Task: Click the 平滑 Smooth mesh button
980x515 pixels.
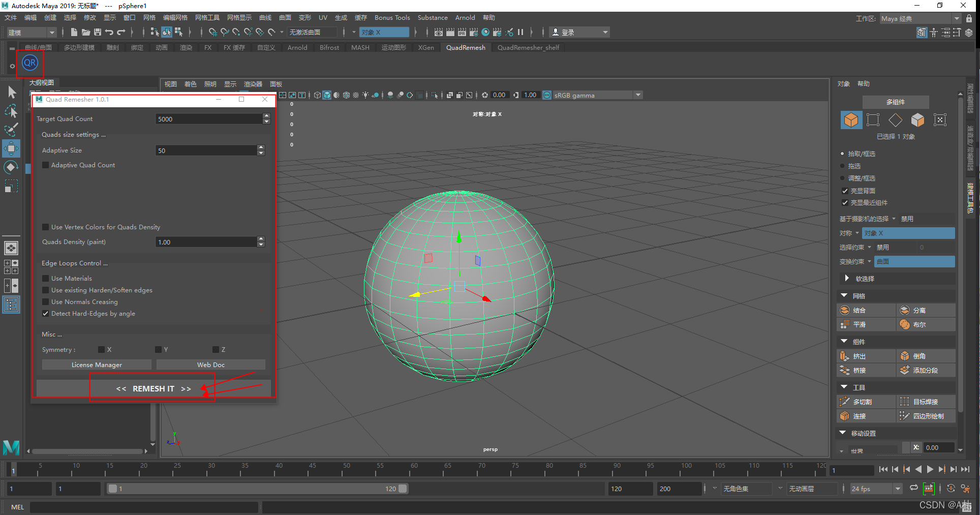Action: coord(866,324)
